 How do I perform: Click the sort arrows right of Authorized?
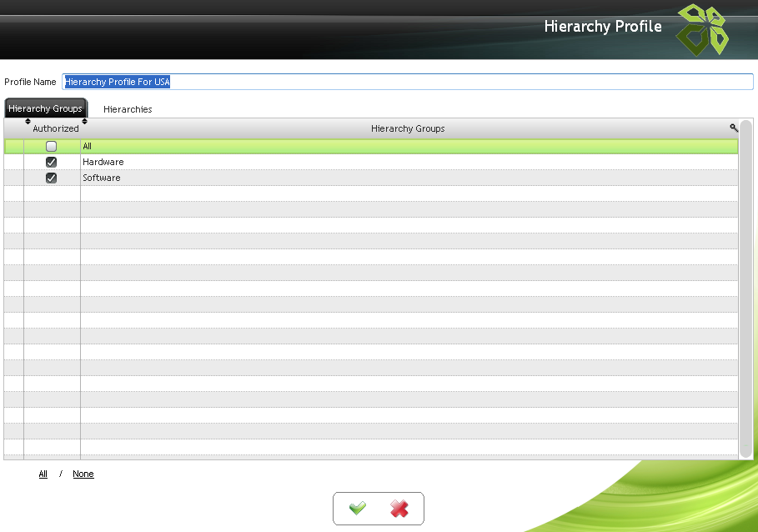click(x=84, y=122)
